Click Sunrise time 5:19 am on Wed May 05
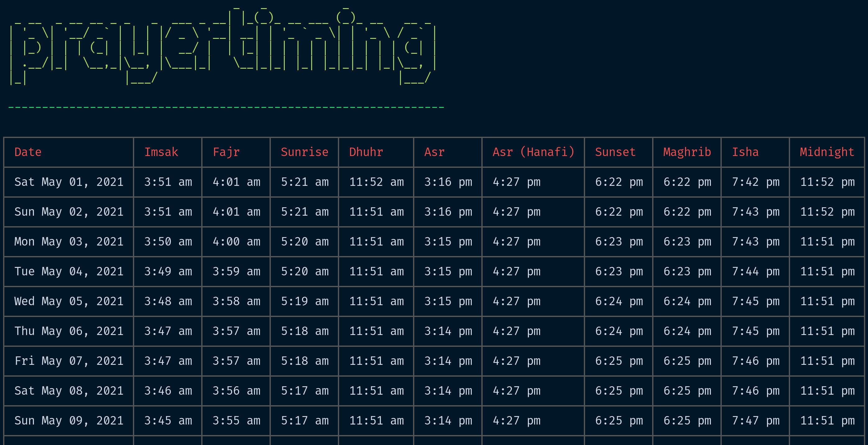The width and height of the screenshot is (868, 445). coord(305,301)
